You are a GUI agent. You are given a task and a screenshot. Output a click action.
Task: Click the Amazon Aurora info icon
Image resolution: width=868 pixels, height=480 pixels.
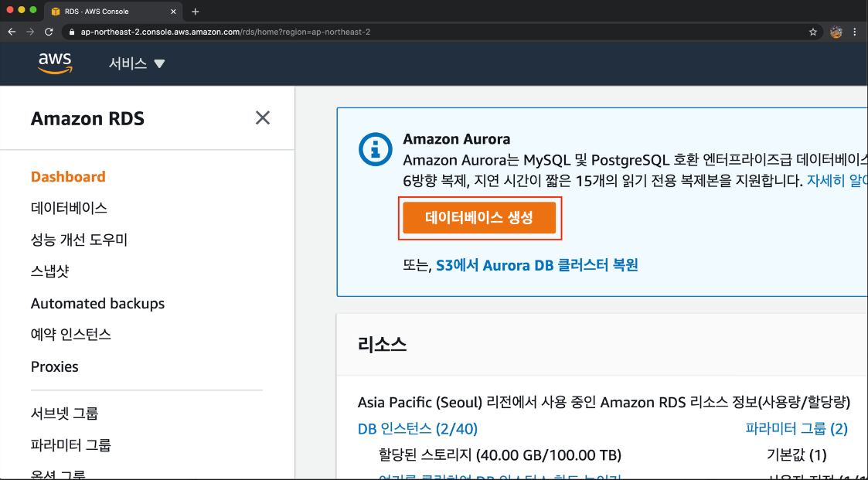coord(376,149)
